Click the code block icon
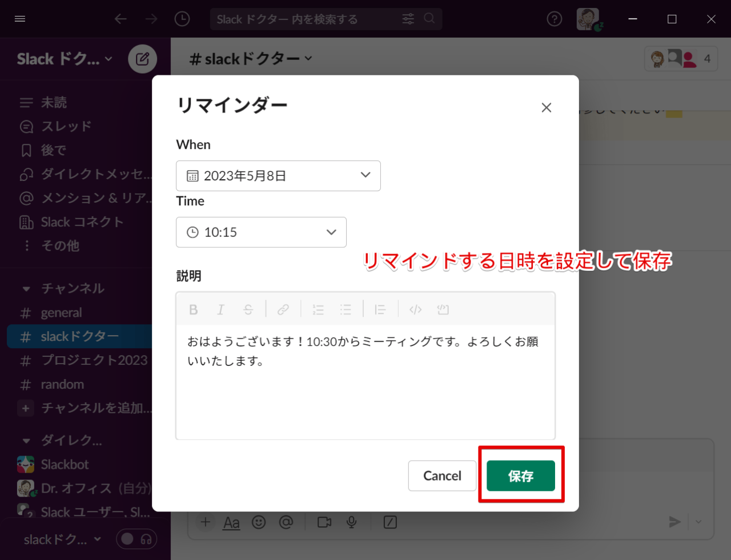731x560 pixels. [443, 309]
